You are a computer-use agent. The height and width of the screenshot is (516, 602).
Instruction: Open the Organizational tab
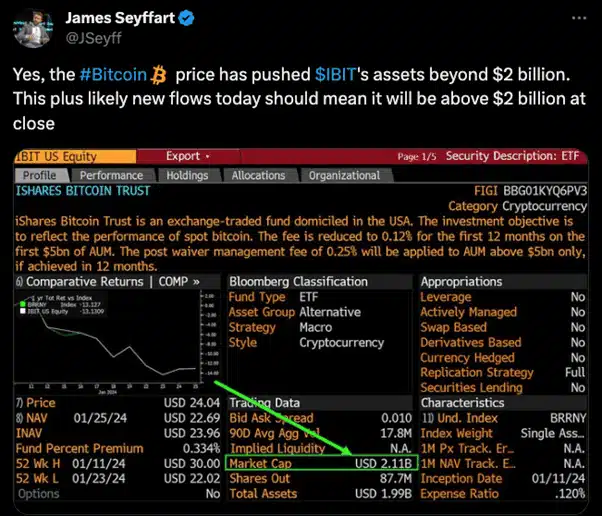pyautogui.click(x=344, y=175)
